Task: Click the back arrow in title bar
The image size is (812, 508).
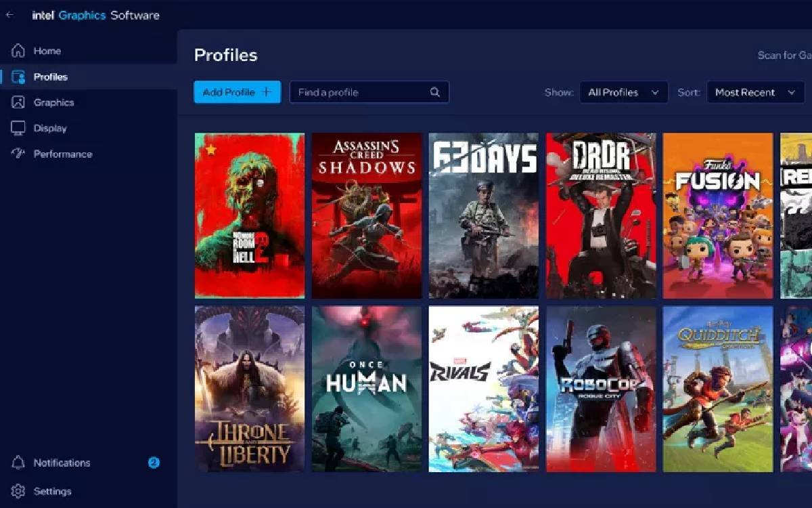Action: [x=9, y=15]
